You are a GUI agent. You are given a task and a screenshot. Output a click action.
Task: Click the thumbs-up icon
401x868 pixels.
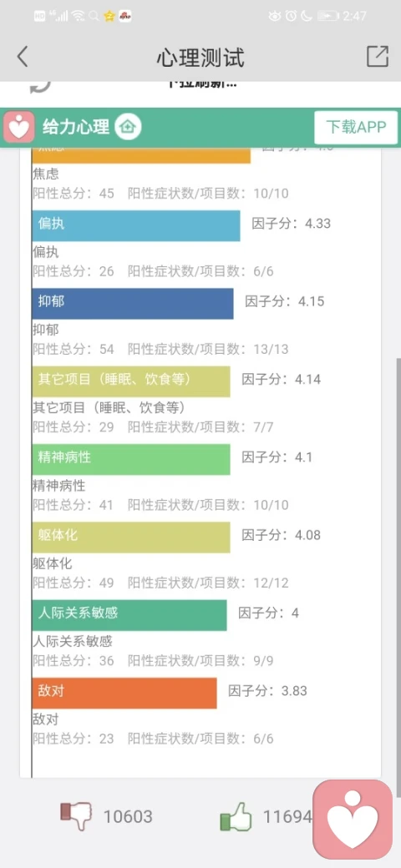coord(236,816)
